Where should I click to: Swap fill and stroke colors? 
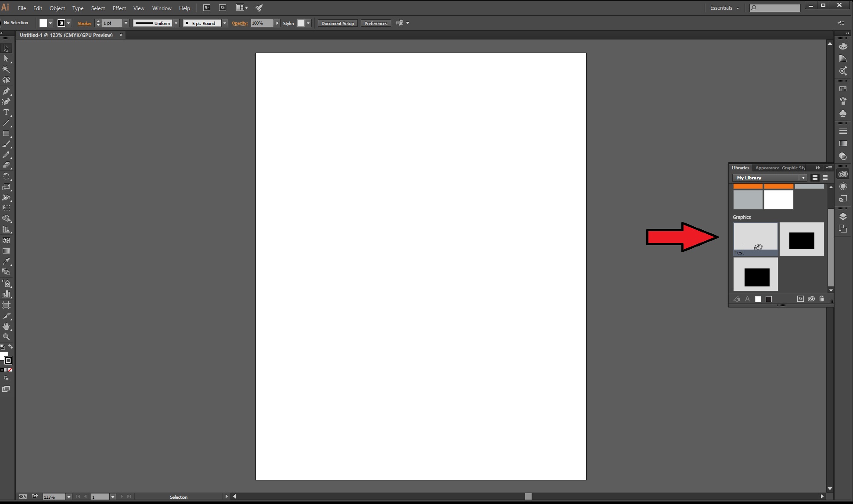click(x=11, y=347)
